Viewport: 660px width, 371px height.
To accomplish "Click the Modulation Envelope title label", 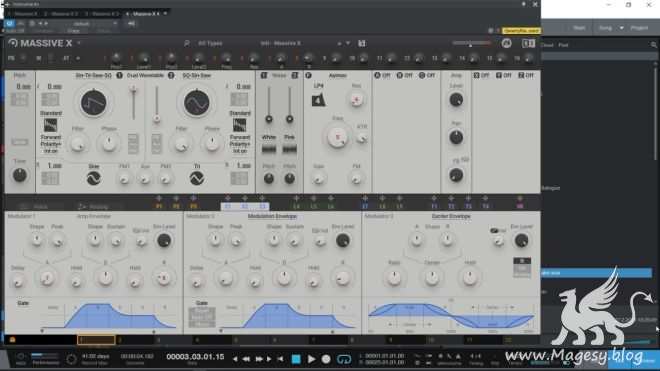I will pyautogui.click(x=272, y=216).
